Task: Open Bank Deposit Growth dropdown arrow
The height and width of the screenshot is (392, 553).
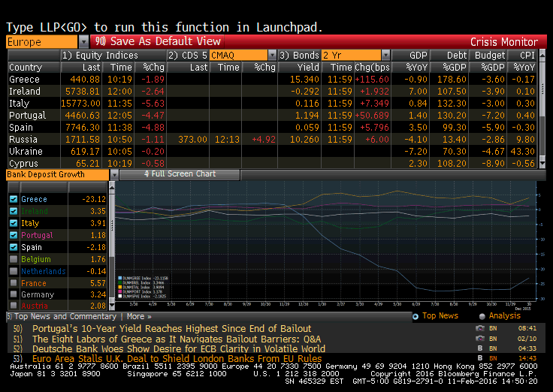Action: (x=114, y=174)
